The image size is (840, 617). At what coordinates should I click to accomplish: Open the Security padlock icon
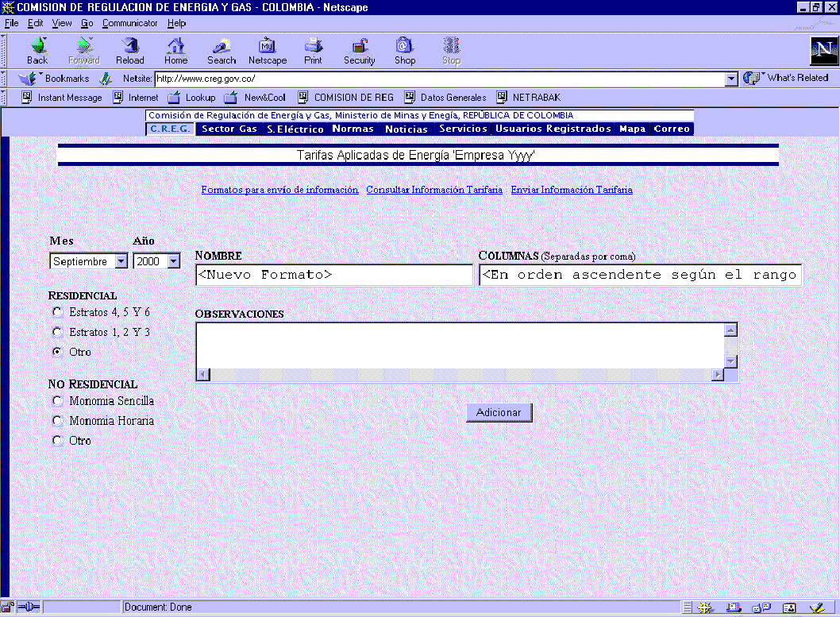point(359,50)
